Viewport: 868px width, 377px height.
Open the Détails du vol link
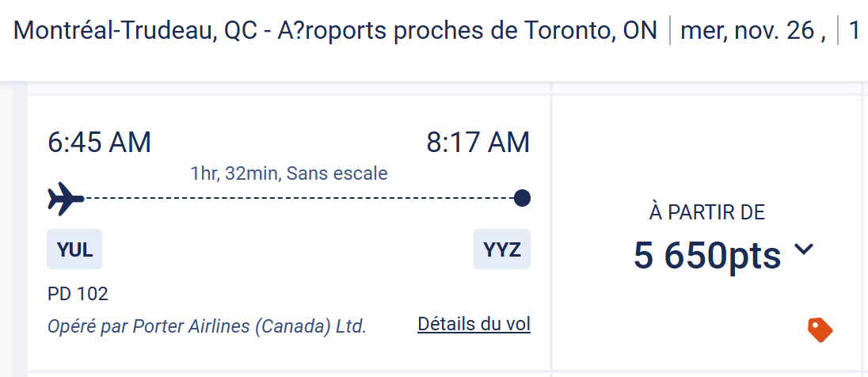(x=474, y=324)
